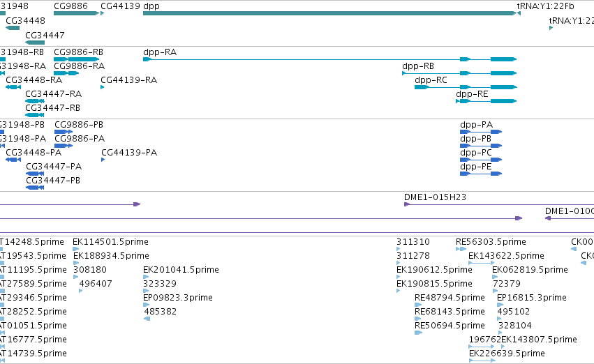Viewport: 594px width, 364px height.
Task: Click the dpp-PC protein label
Action: (x=476, y=153)
